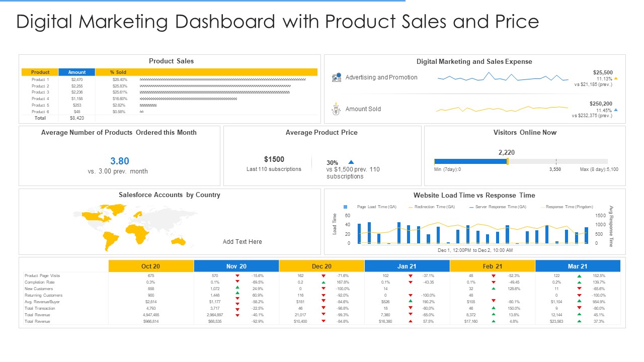Select the Oct 20 column header
This screenshot has height=362, width=644.
coord(151,266)
